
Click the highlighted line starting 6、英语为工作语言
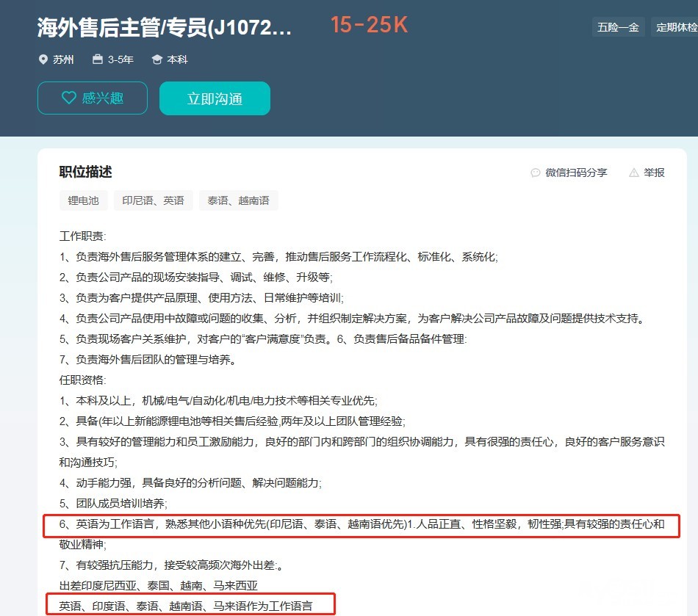pos(361,524)
